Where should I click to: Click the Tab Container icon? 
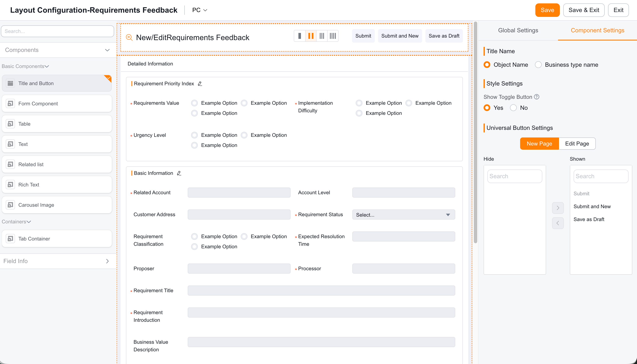point(10,239)
